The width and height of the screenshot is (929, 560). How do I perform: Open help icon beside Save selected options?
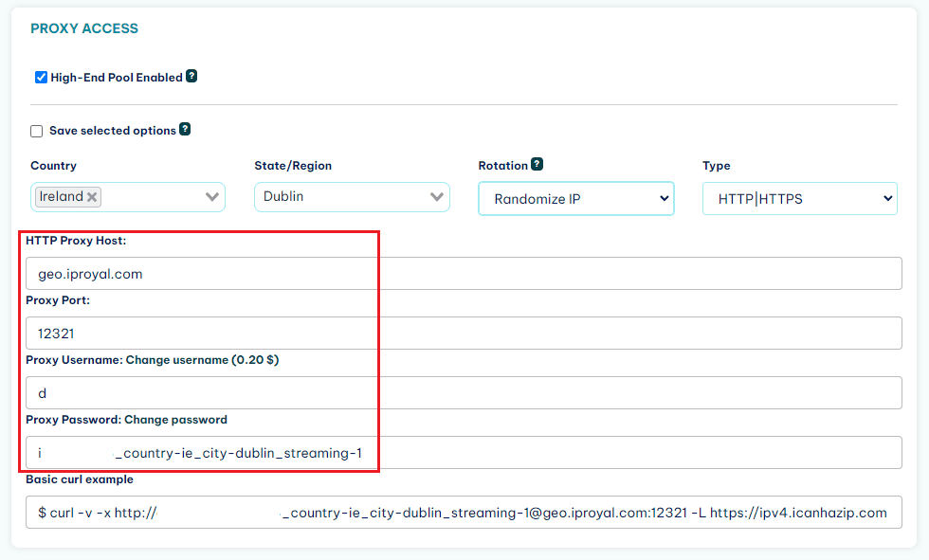[x=185, y=129]
